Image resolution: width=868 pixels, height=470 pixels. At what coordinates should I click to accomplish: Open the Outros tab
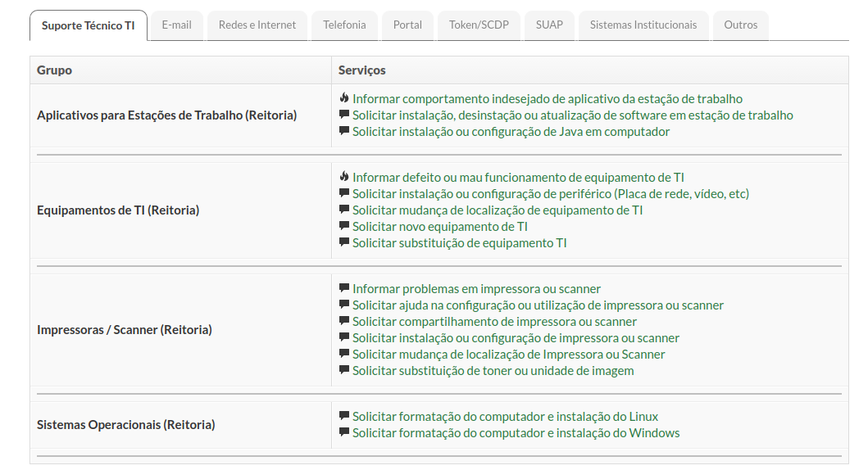[x=741, y=25]
